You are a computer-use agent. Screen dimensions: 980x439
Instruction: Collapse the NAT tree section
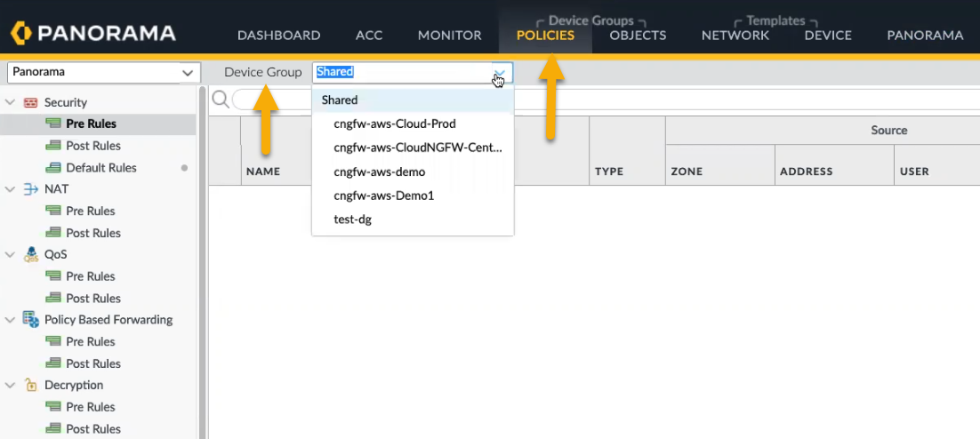coord(10,189)
